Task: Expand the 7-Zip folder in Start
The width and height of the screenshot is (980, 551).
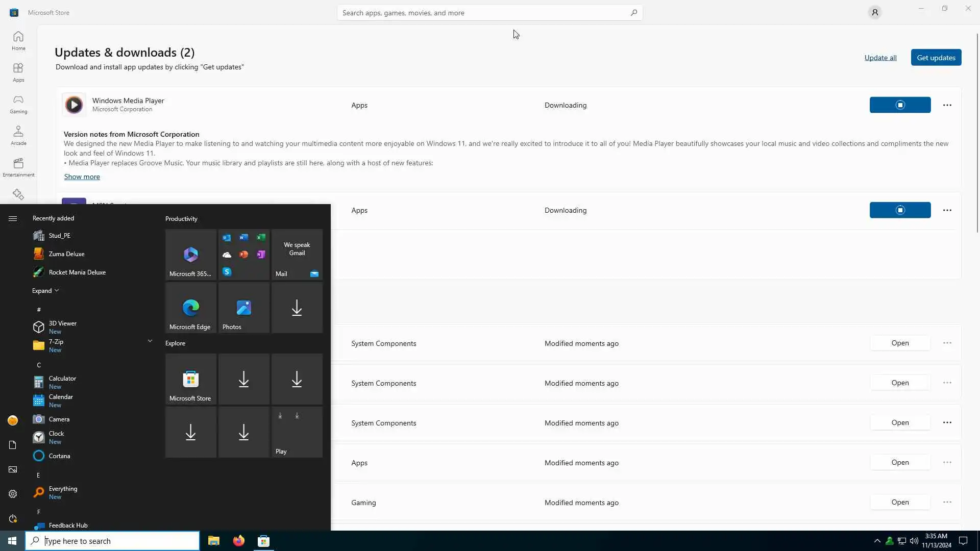Action: coord(150,341)
